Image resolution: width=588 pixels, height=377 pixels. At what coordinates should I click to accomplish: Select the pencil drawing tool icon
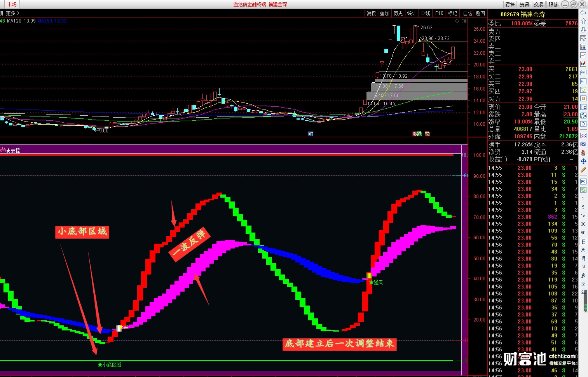(583, 170)
